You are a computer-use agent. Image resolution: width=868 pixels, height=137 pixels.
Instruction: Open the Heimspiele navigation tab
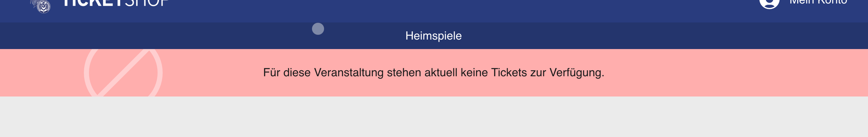click(x=433, y=35)
